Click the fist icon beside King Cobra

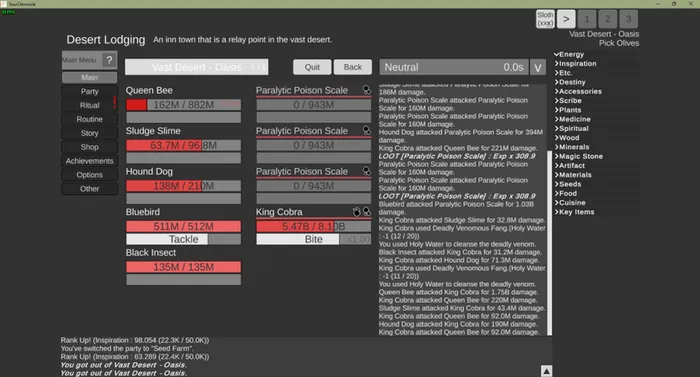pos(356,212)
